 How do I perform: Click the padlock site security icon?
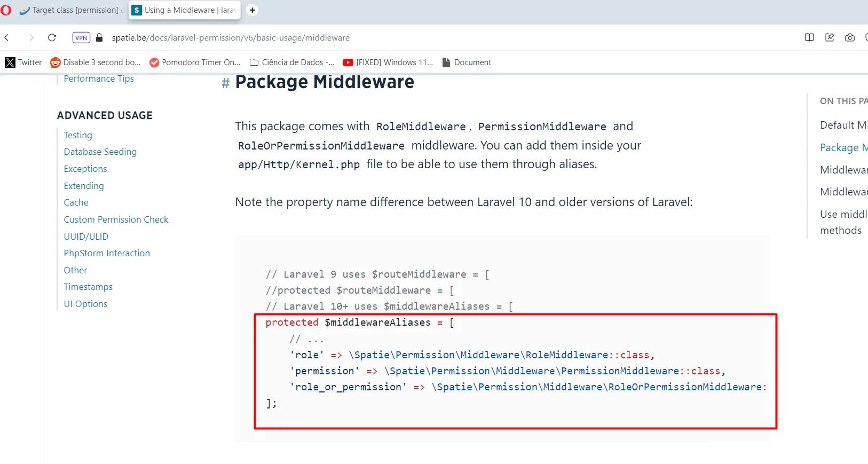[99, 37]
